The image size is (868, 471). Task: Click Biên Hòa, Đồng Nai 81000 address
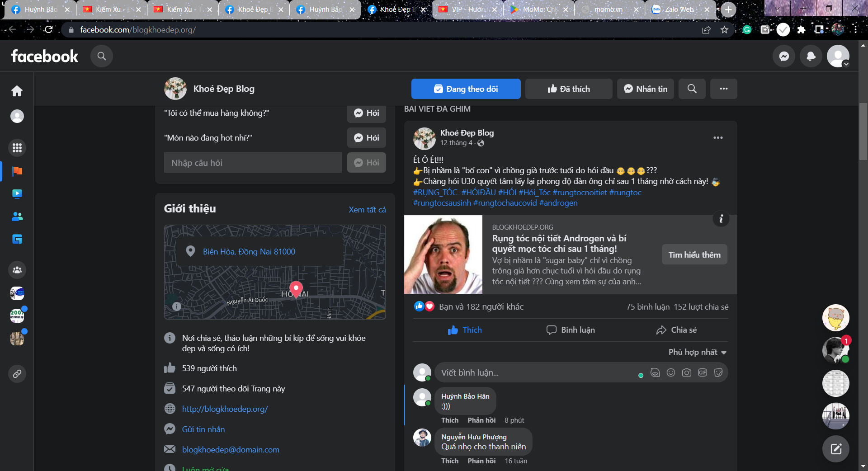(x=249, y=252)
